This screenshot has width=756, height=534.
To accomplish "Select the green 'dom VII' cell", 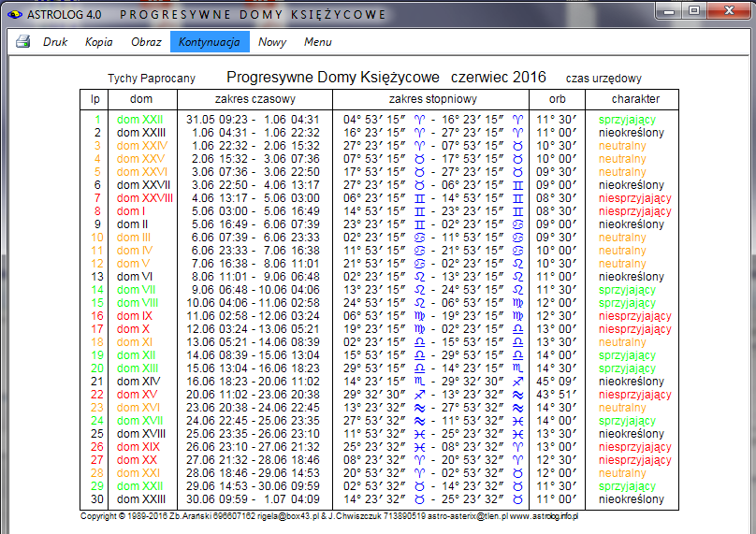I will (x=136, y=290).
